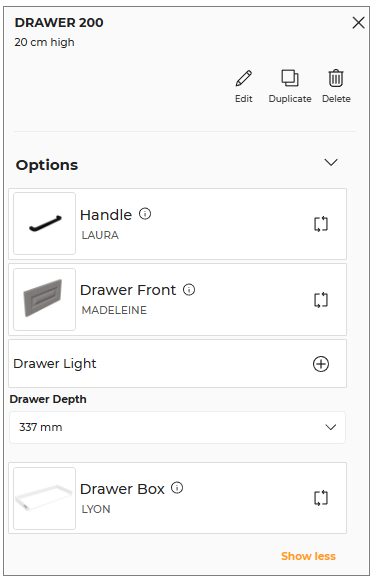
Task: View Drawer Box info tooltip icon
Action: 177,488
